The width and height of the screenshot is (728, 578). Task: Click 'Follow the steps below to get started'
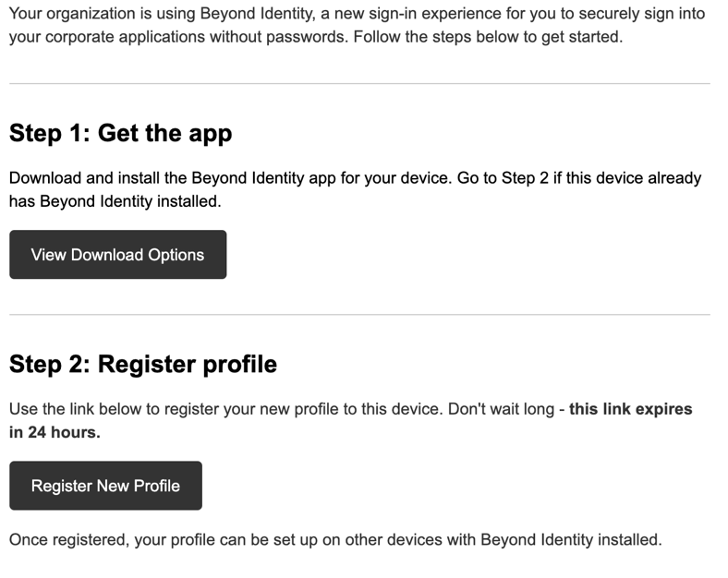click(x=488, y=37)
